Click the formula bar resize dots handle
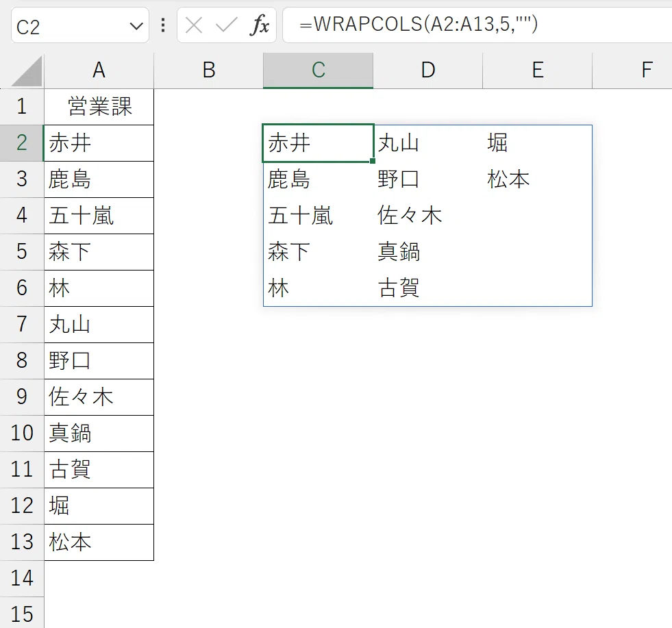Image resolution: width=672 pixels, height=628 pixels. point(163,25)
